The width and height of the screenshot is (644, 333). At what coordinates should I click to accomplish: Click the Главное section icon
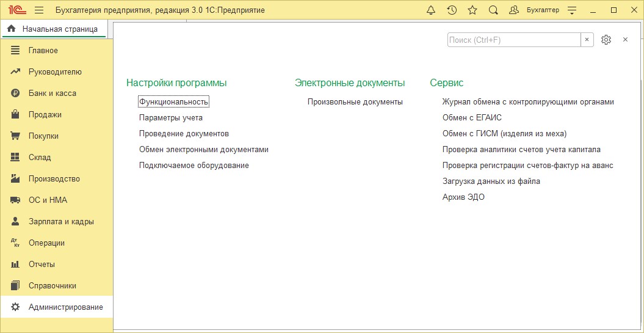coord(15,51)
